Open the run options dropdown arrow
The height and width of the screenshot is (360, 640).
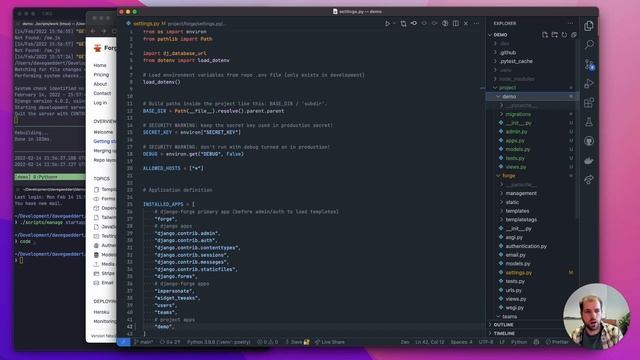point(394,24)
